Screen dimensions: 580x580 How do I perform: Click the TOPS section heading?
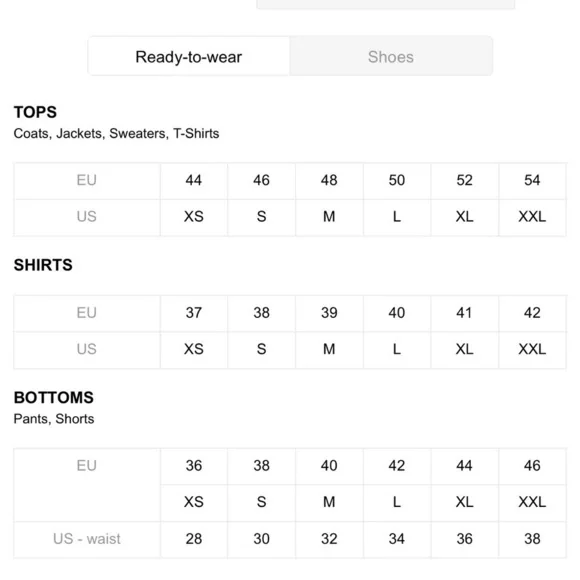[35, 112]
